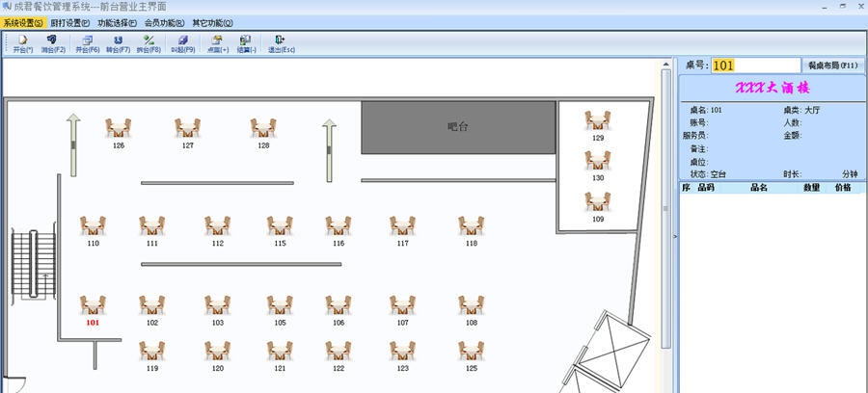This screenshot has height=393, width=868.
Task: Click the scrollbar up arrow of the floor plan
Action: (x=665, y=64)
